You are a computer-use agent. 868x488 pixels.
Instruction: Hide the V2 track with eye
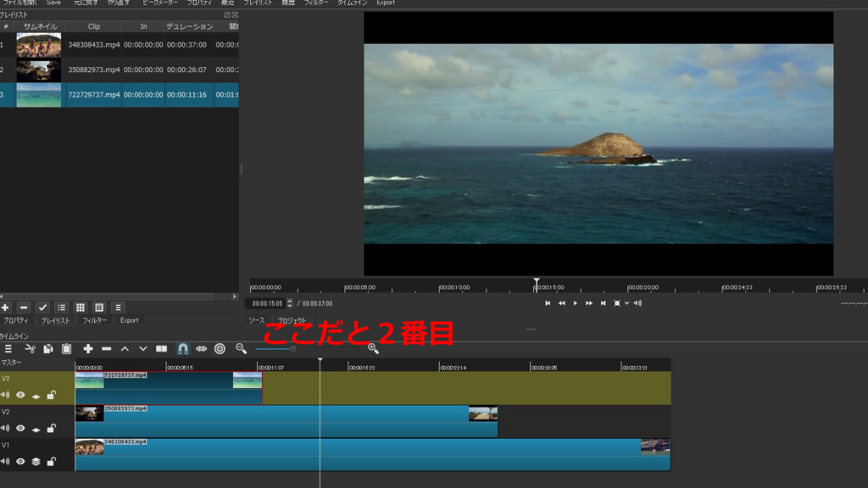20,428
